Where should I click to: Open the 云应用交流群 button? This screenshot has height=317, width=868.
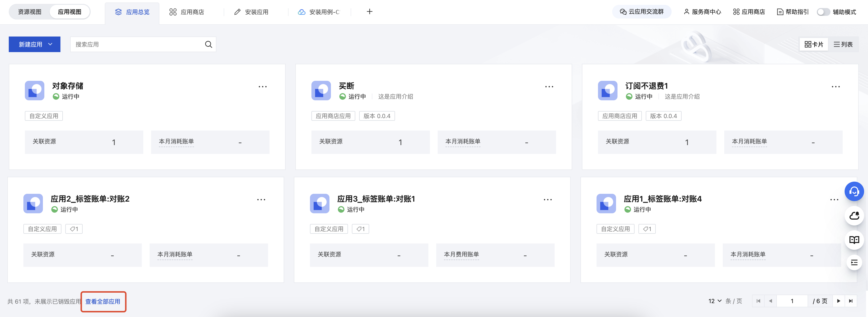[x=642, y=12]
